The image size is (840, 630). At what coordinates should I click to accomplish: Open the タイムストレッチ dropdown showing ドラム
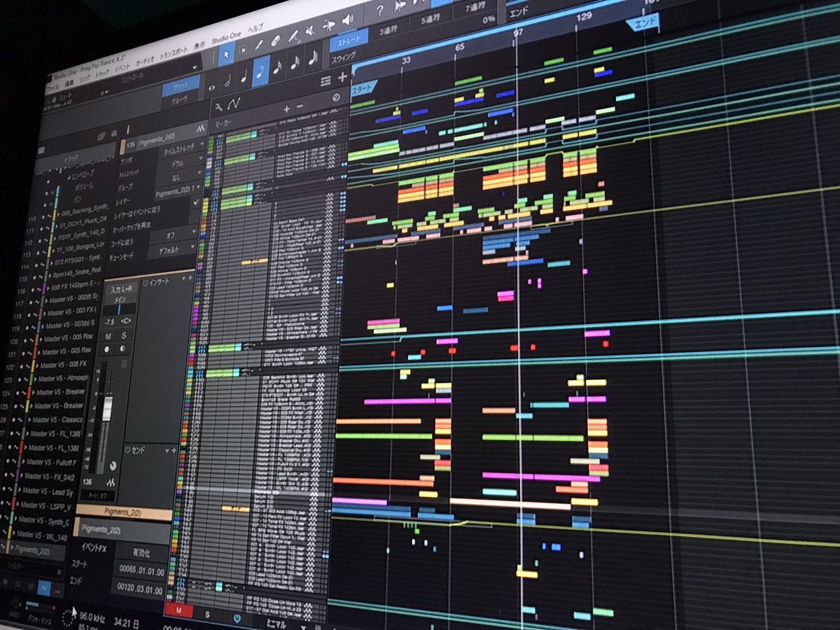point(178,163)
